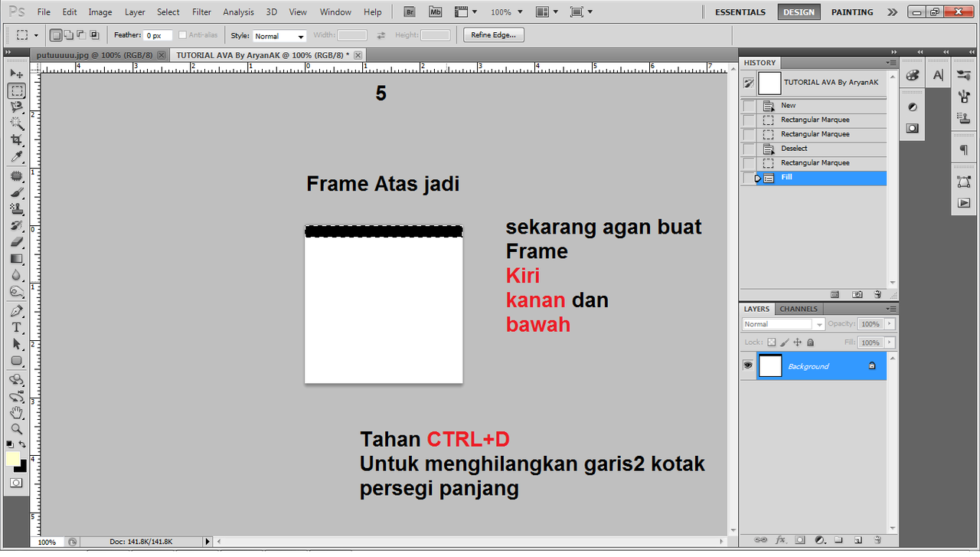Toggle the Anti-alias checkbox
The height and width of the screenshot is (557, 980).
[x=182, y=35]
